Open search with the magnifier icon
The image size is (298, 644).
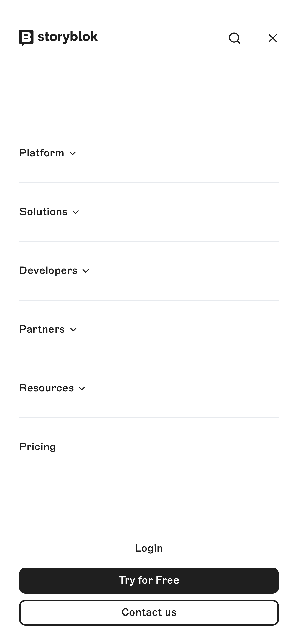point(234,38)
